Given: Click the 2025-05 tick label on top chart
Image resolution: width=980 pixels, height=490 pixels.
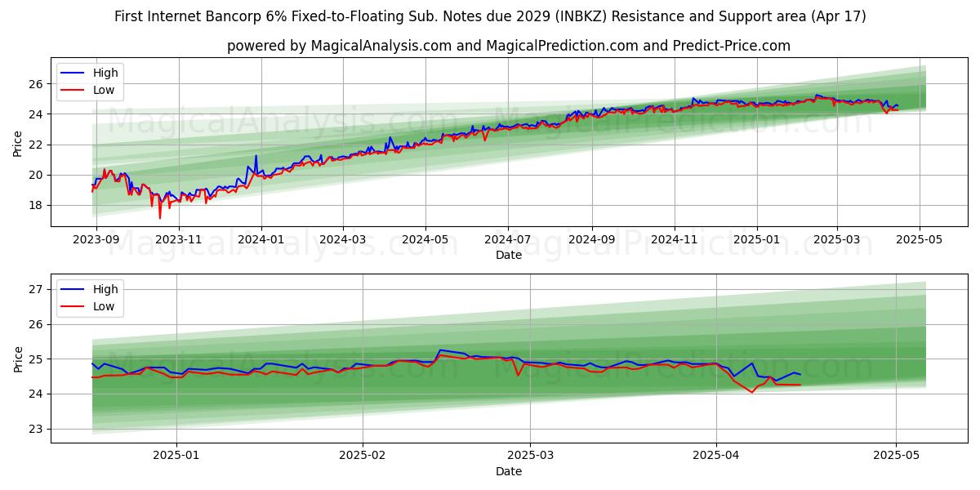Looking at the screenshot, I should coord(920,239).
